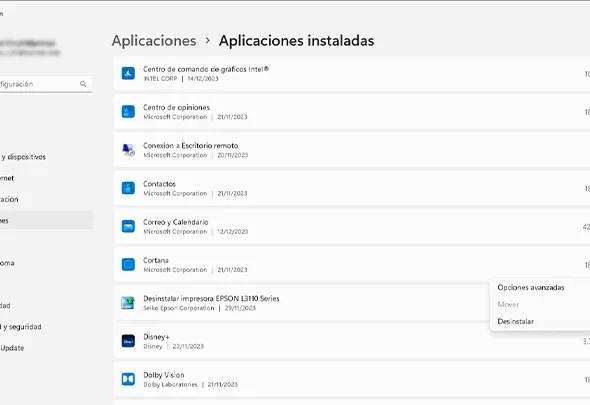Click the Intel graphics command center icon

(x=128, y=73)
